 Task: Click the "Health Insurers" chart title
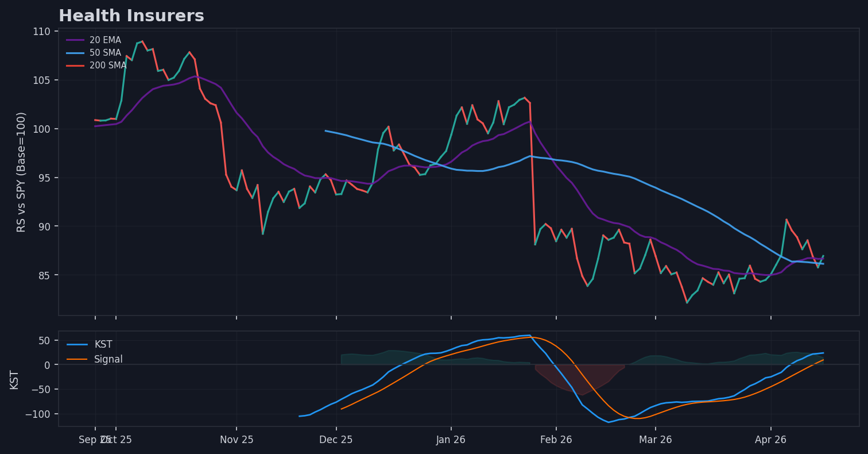[x=131, y=16]
